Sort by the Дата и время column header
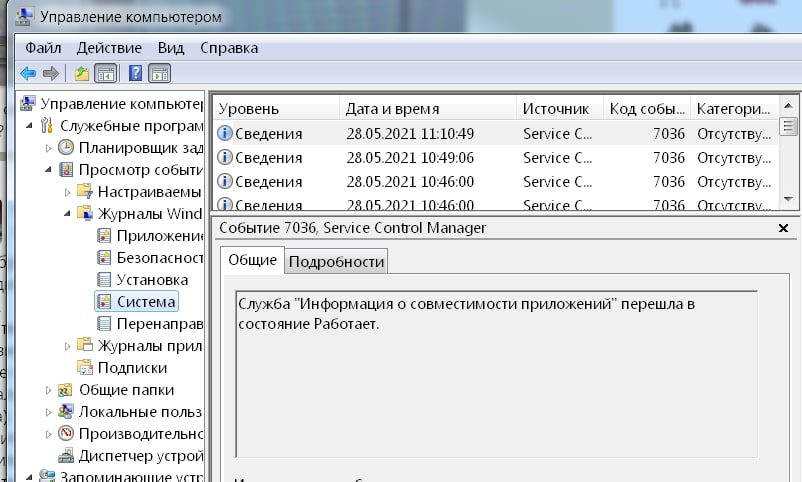Viewport: 802px width, 482px height. (x=428, y=109)
